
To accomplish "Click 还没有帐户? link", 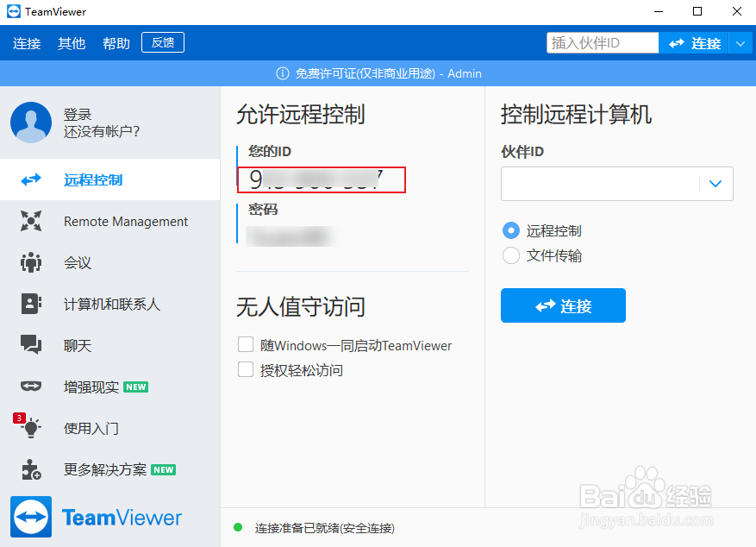I will 102,131.
